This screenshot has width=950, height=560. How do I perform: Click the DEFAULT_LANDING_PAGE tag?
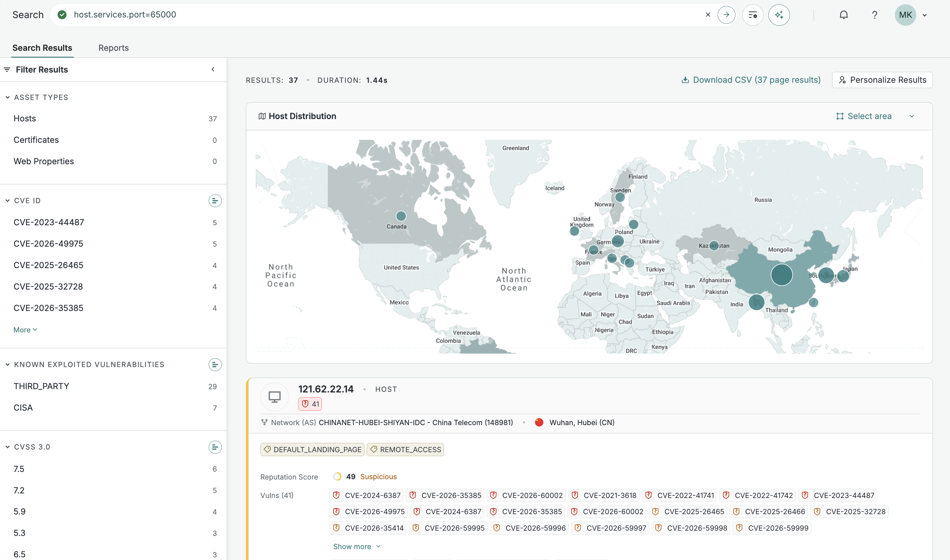point(312,450)
